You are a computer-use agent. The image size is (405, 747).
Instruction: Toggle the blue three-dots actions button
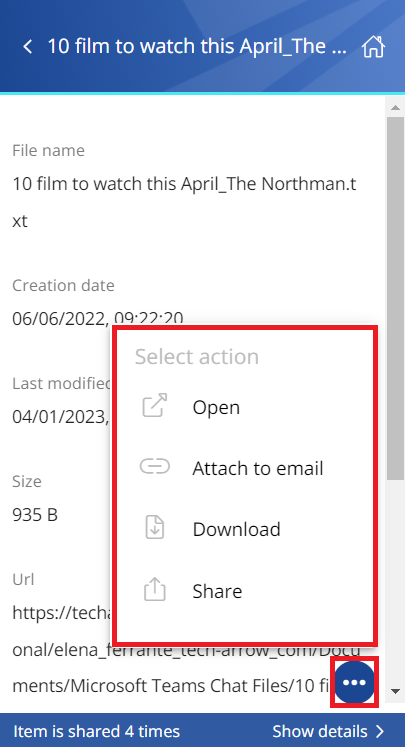click(x=354, y=682)
